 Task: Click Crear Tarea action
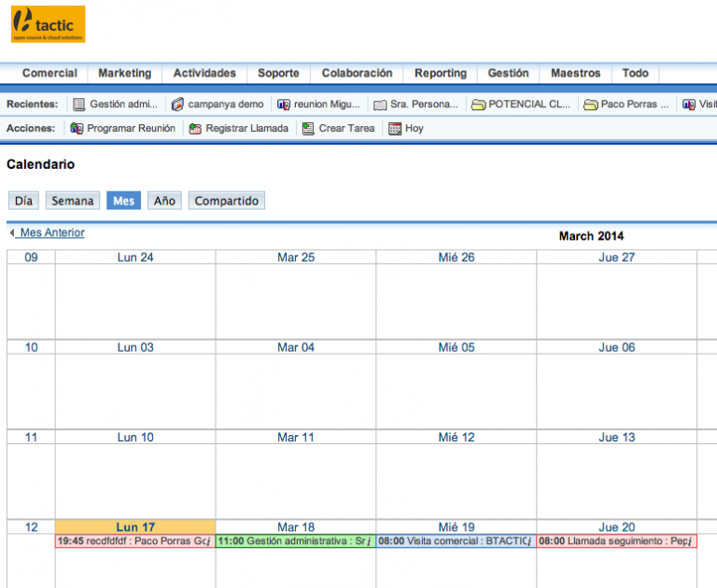pyautogui.click(x=346, y=129)
